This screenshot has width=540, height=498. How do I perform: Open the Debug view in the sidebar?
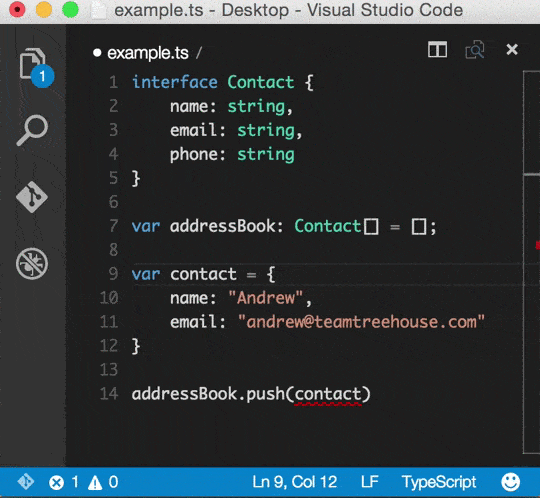coord(32,263)
